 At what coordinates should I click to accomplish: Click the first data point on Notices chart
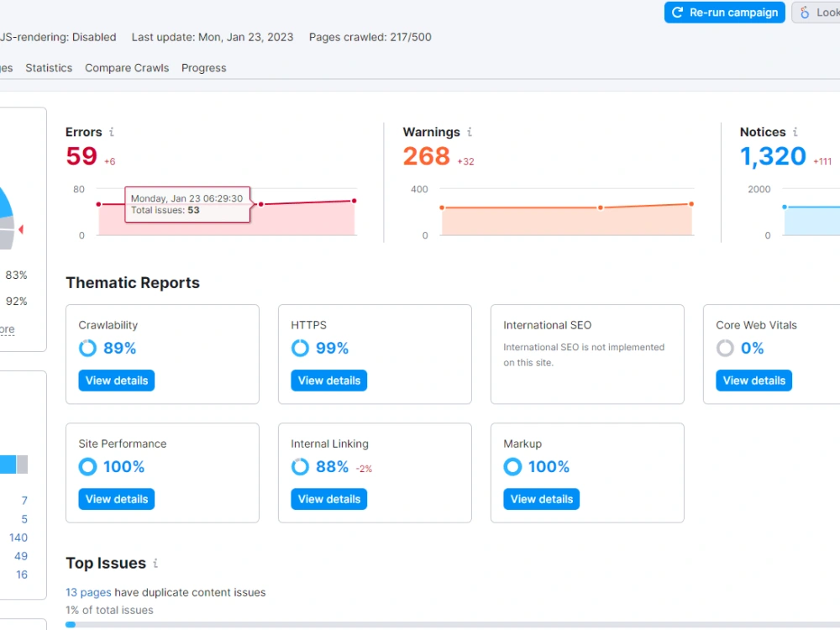785,207
